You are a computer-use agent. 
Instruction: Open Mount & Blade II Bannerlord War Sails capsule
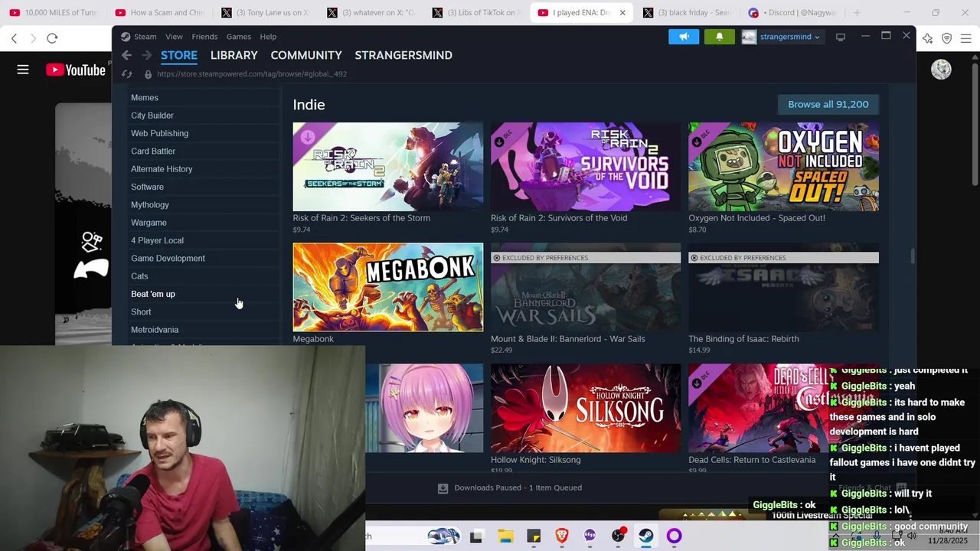[586, 287]
